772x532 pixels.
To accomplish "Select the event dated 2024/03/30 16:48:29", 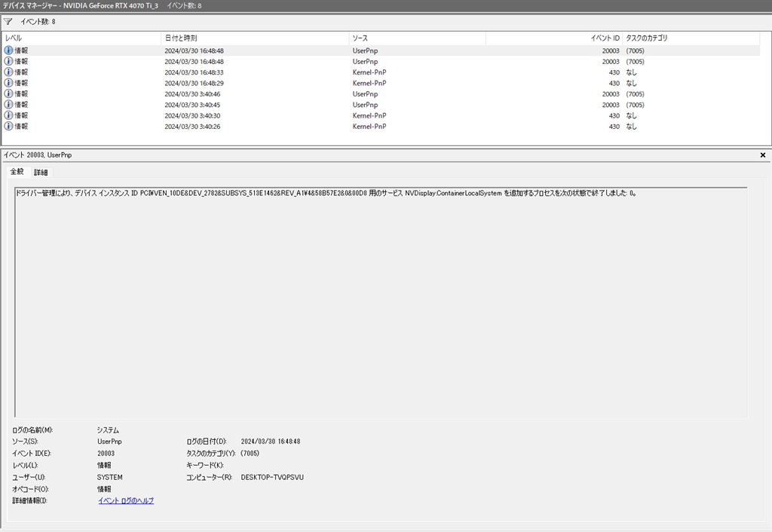I will point(381,83).
